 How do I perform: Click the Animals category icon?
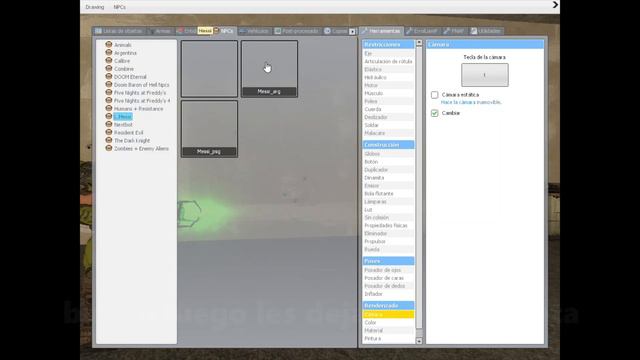109,44
